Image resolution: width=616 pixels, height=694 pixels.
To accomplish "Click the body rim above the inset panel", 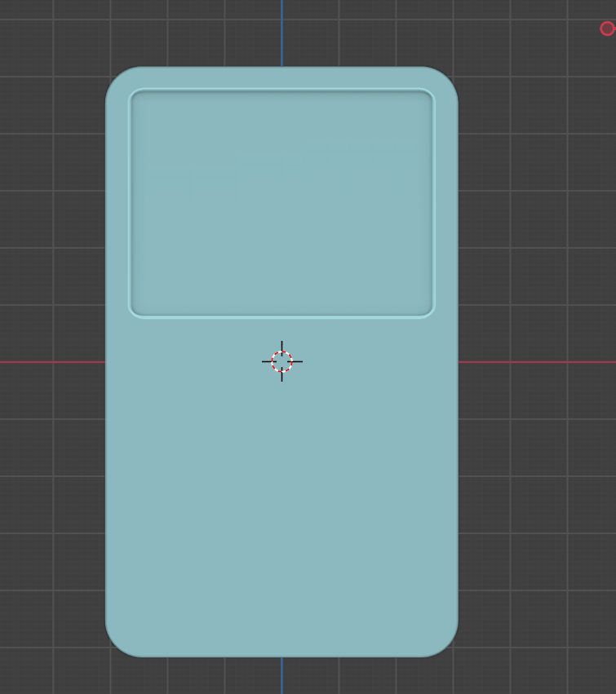I will [281, 77].
